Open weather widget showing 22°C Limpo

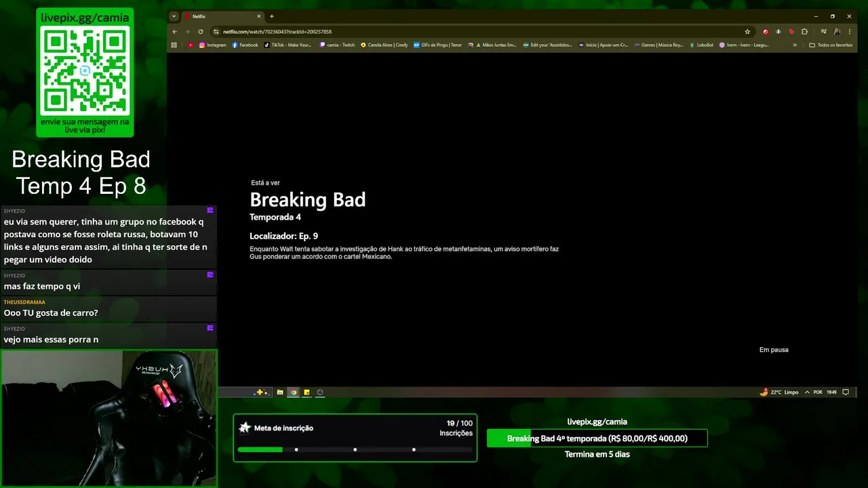click(779, 392)
